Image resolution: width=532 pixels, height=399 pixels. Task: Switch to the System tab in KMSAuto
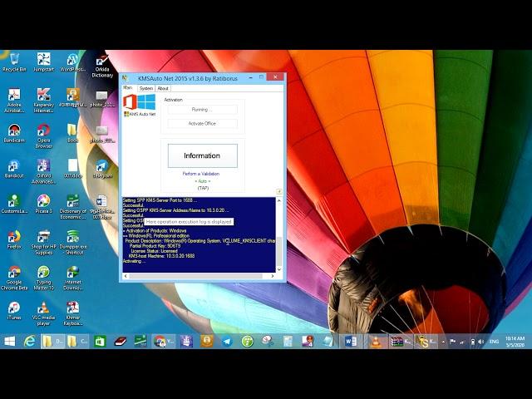(146, 88)
